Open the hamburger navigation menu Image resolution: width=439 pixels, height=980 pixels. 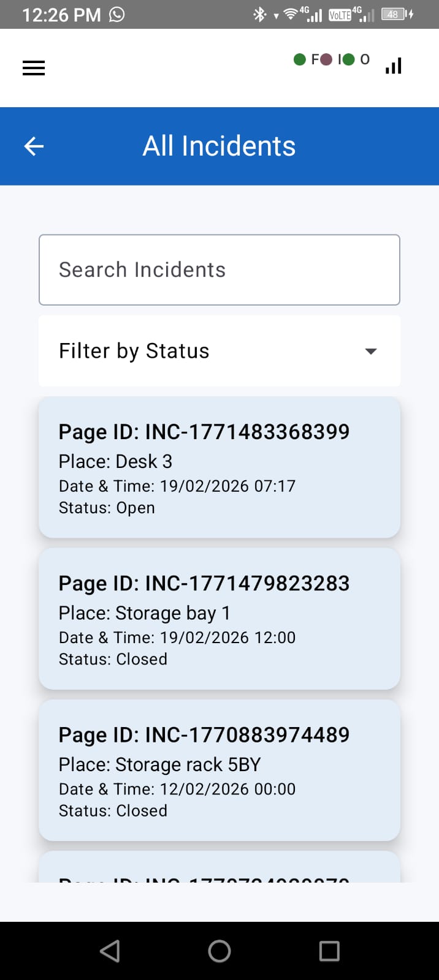click(34, 67)
